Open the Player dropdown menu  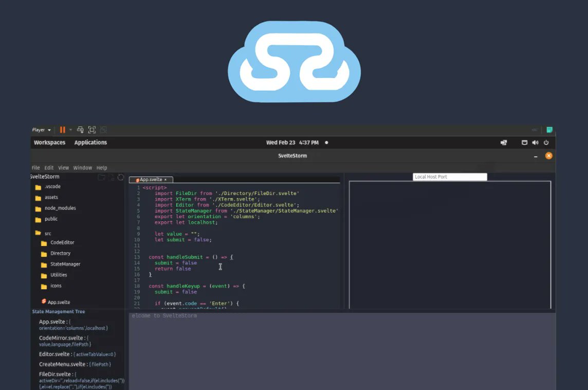41,130
